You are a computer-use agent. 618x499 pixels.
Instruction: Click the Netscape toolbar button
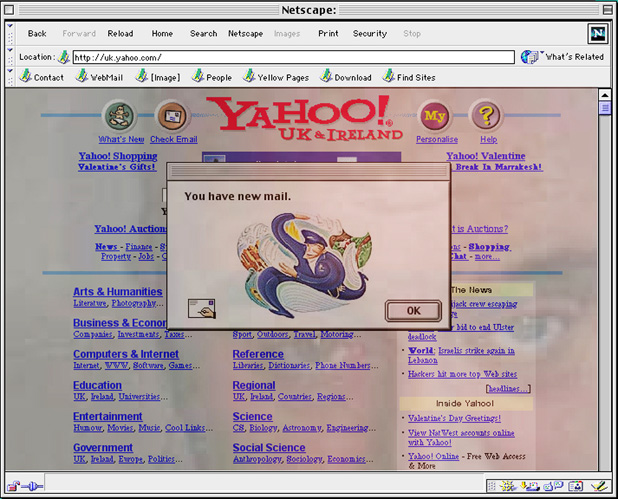coord(245,34)
